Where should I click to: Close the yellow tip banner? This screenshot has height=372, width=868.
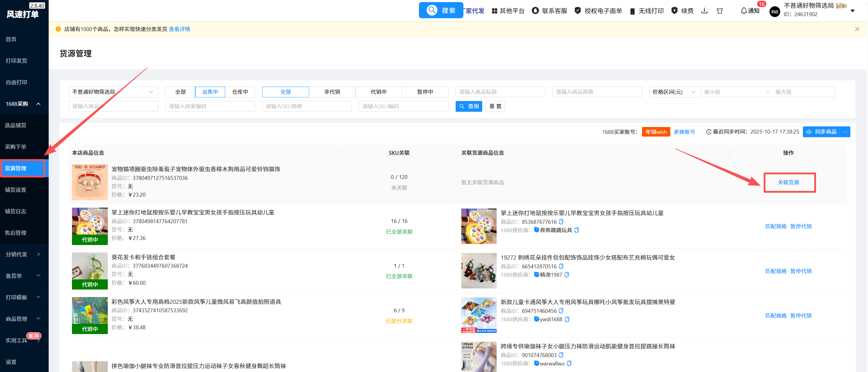click(857, 29)
